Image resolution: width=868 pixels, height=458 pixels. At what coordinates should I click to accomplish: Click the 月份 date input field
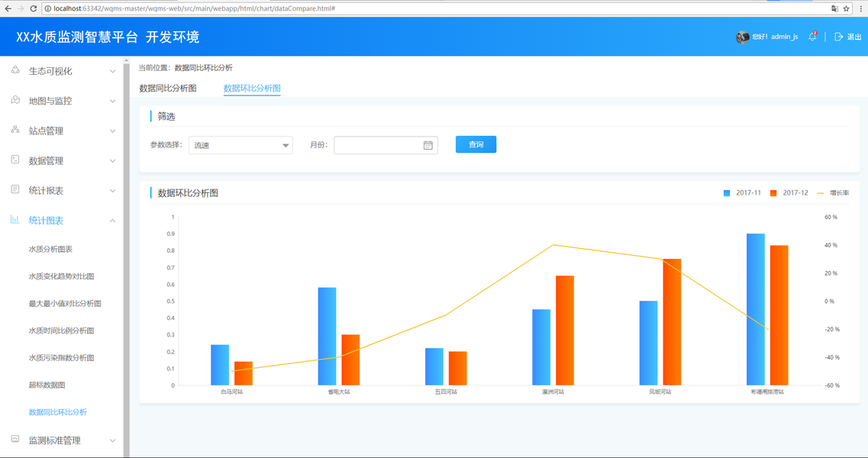tap(386, 145)
